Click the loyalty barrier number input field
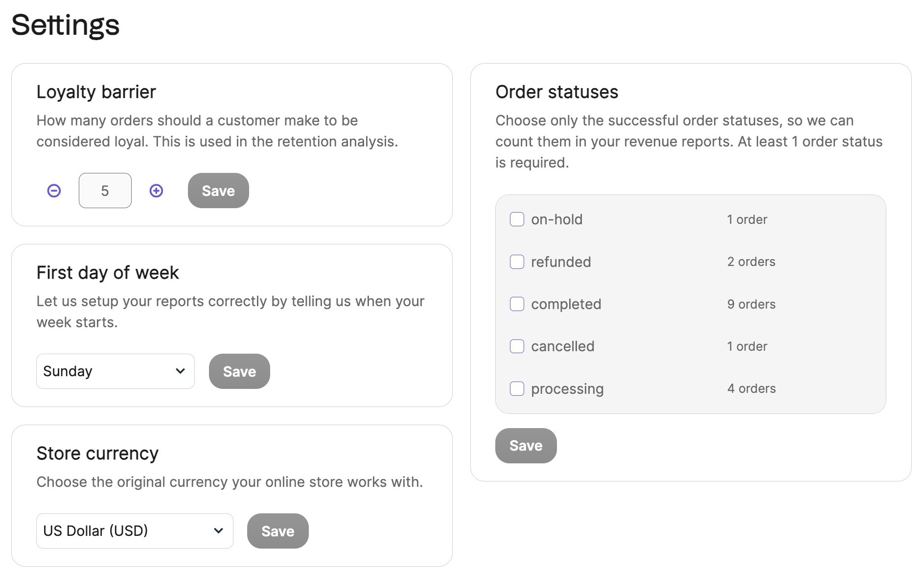 tap(105, 191)
